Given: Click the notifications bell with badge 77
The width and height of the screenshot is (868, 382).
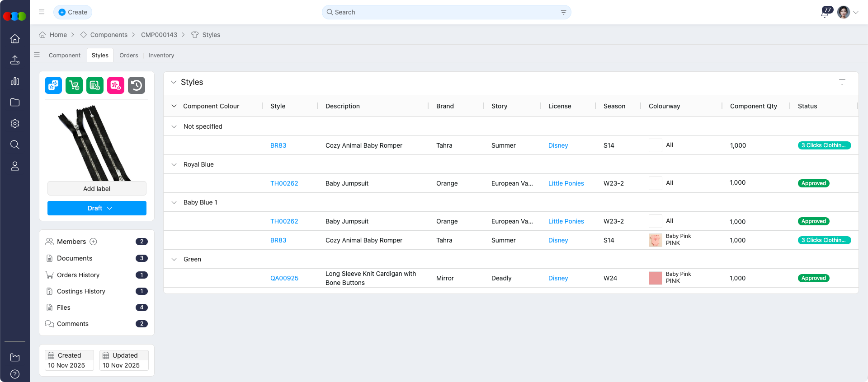Looking at the screenshot, I should coord(826,12).
